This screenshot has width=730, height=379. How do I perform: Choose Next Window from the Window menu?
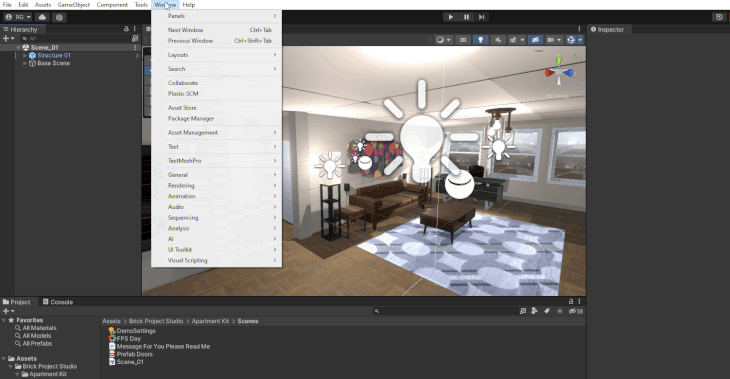point(216,30)
